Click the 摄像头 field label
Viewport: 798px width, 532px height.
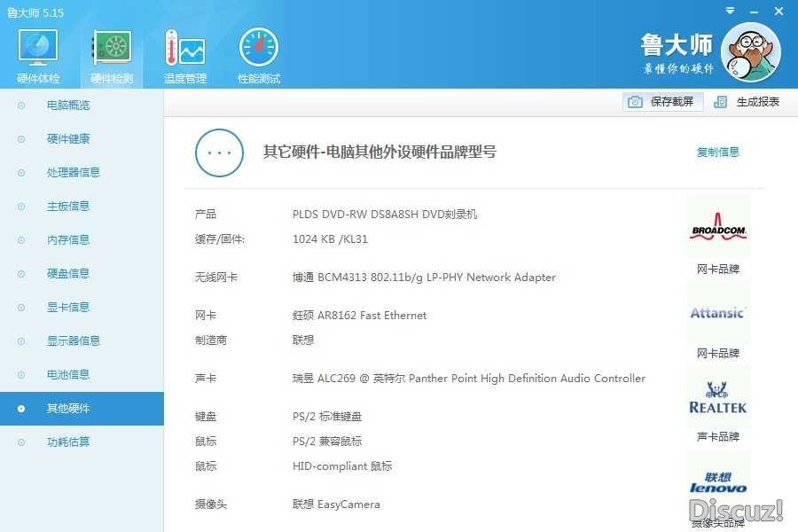pyautogui.click(x=210, y=504)
